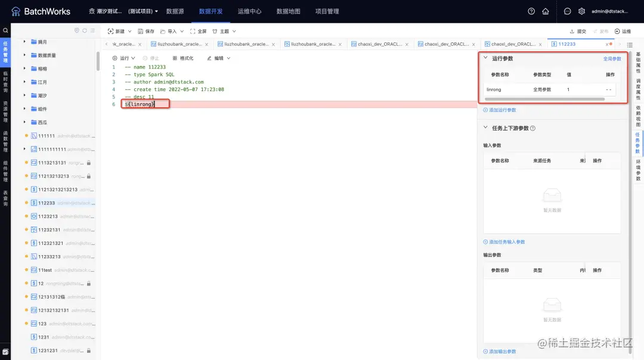
Task: Click 格式化 format button in editor
Action: pyautogui.click(x=183, y=58)
